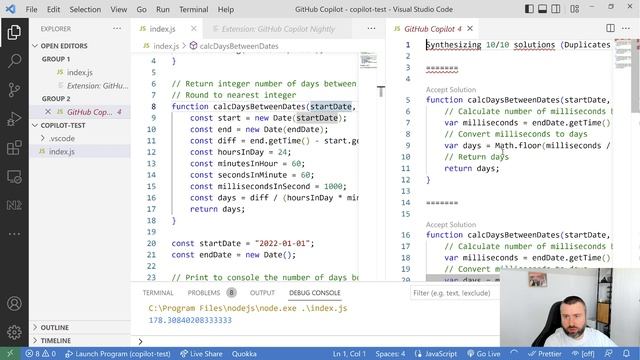
Task: Open Copilot editor group more actions
Action: click(626, 28)
